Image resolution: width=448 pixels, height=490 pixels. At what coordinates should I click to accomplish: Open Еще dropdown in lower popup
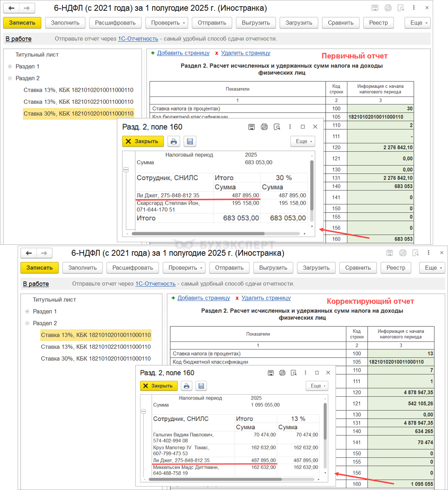point(317,386)
